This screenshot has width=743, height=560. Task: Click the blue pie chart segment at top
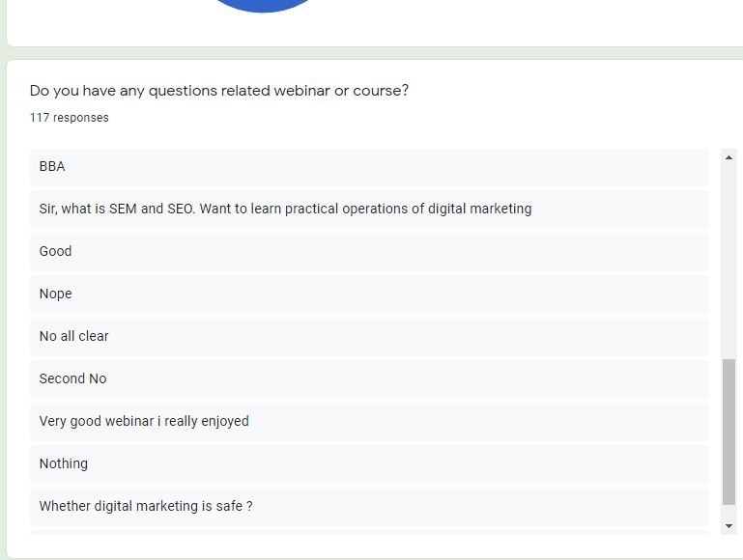263,5
